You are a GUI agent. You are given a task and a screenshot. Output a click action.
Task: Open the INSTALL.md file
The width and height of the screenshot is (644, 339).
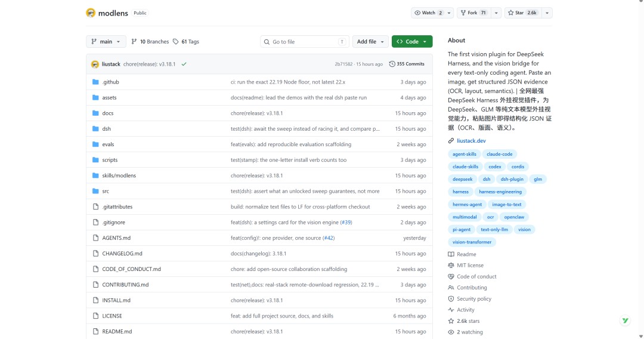click(x=116, y=300)
